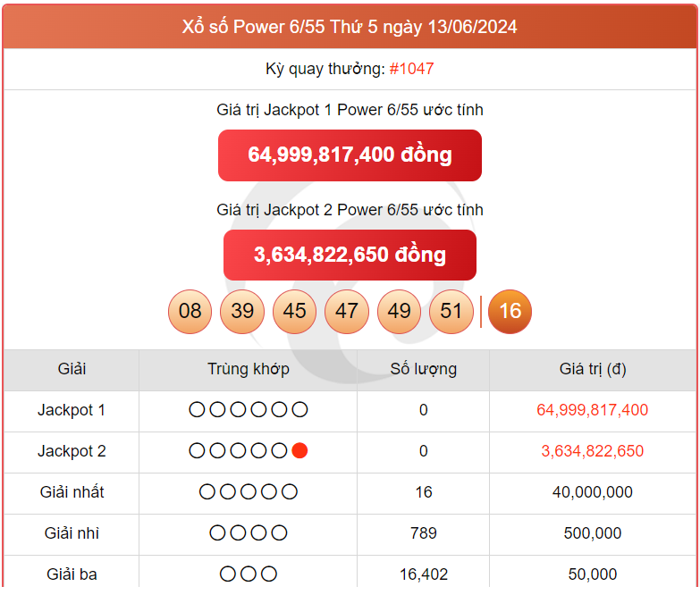This screenshot has width=700, height=595.
Task: Click the lottery ball numbered 51
Action: (x=451, y=311)
